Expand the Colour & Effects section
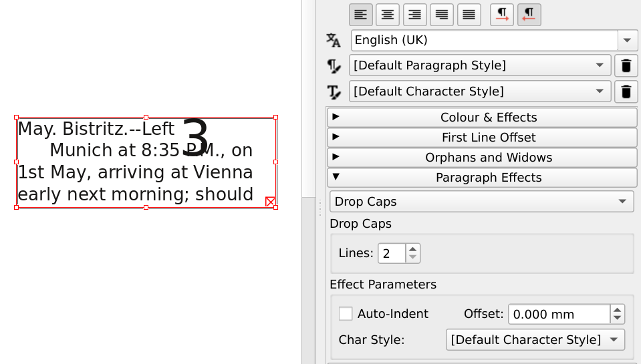 (x=482, y=118)
